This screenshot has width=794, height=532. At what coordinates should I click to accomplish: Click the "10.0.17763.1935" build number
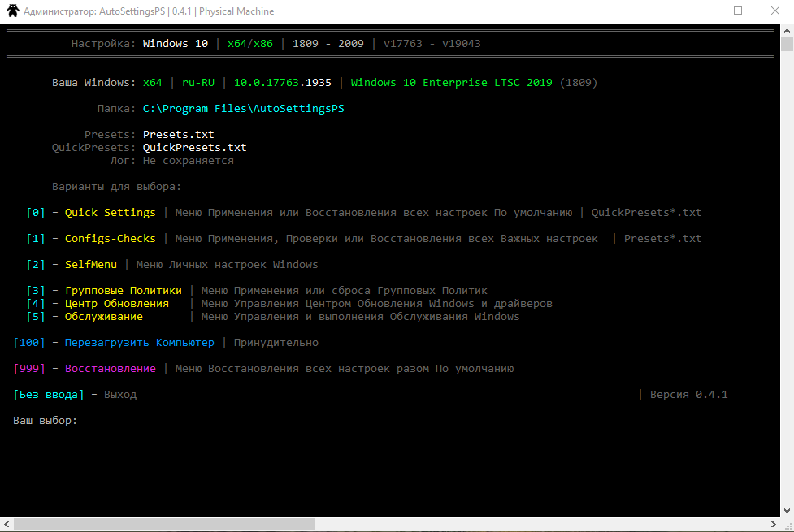283,83
